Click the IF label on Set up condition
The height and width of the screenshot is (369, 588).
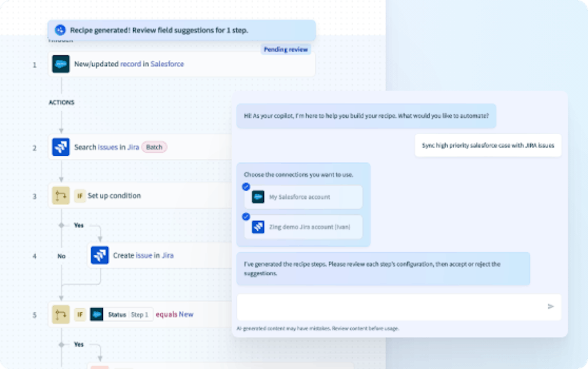pyautogui.click(x=80, y=196)
